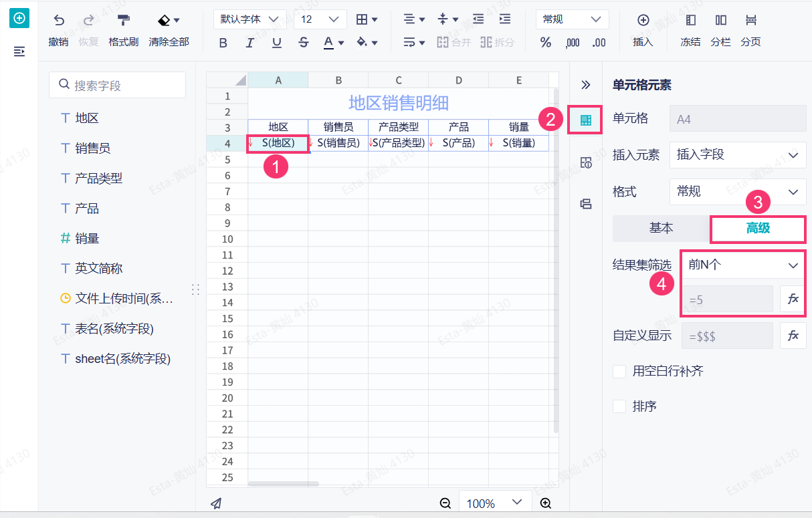
Task: Apply thousands separator format
Action: (x=573, y=43)
